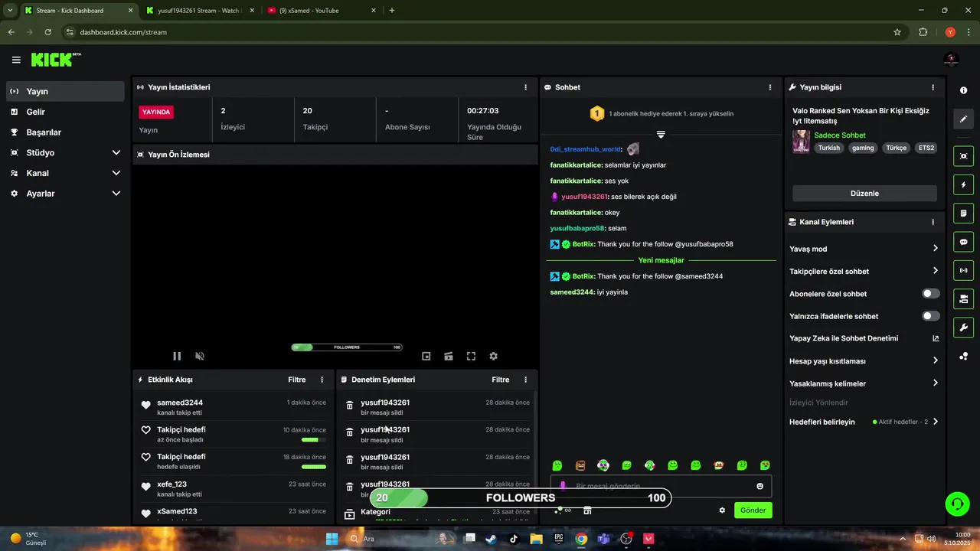Viewport: 980px width, 551px height.
Task: Enter fullscreen on stream preview
Action: [471, 356]
